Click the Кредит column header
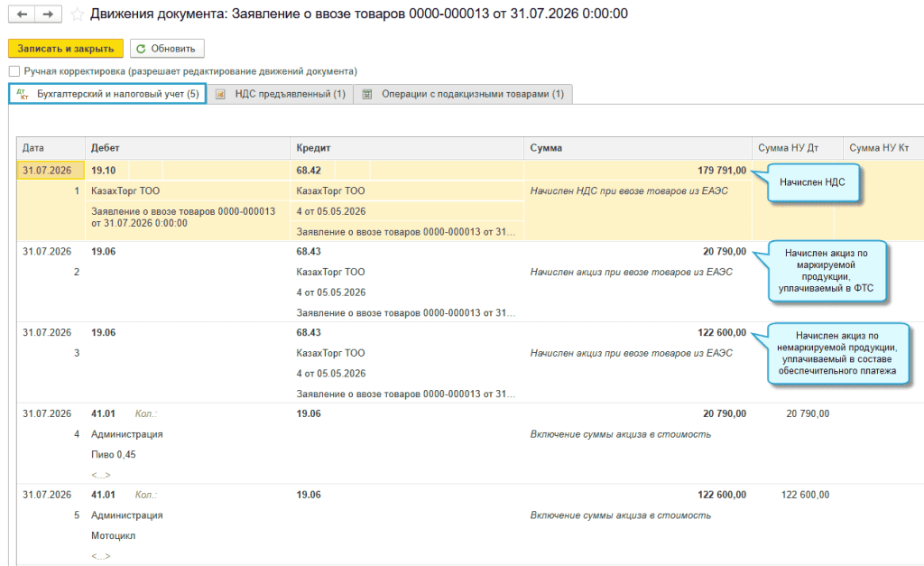 407,148
